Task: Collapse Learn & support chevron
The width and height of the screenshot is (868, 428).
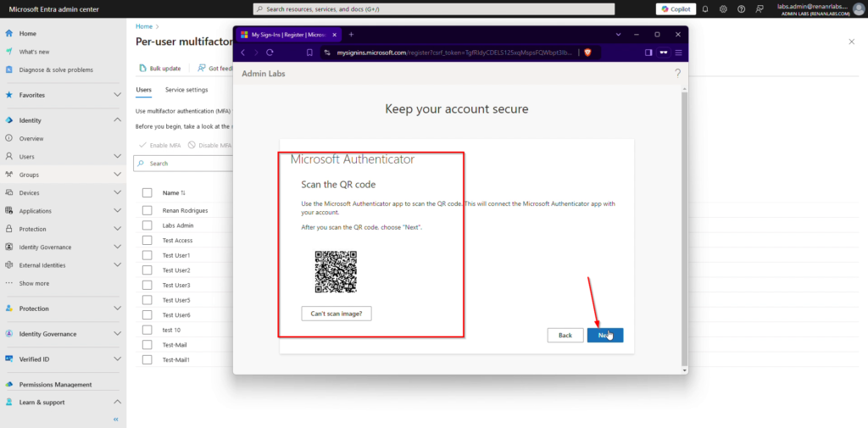Action: point(117,402)
